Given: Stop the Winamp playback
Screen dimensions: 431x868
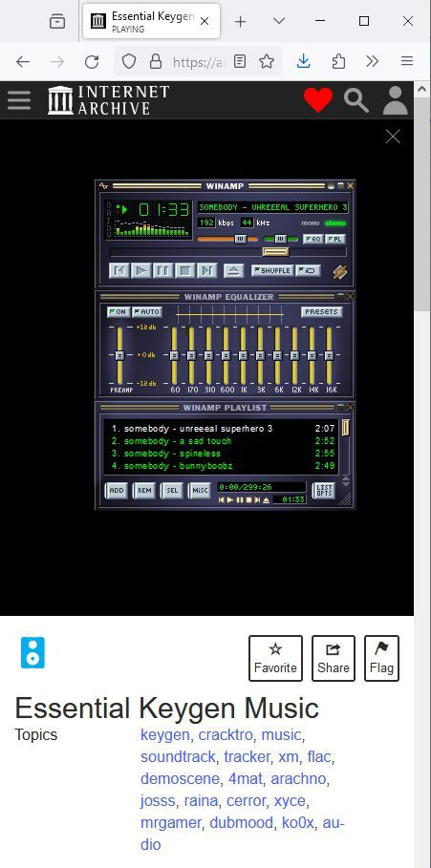Looking at the screenshot, I should point(185,270).
